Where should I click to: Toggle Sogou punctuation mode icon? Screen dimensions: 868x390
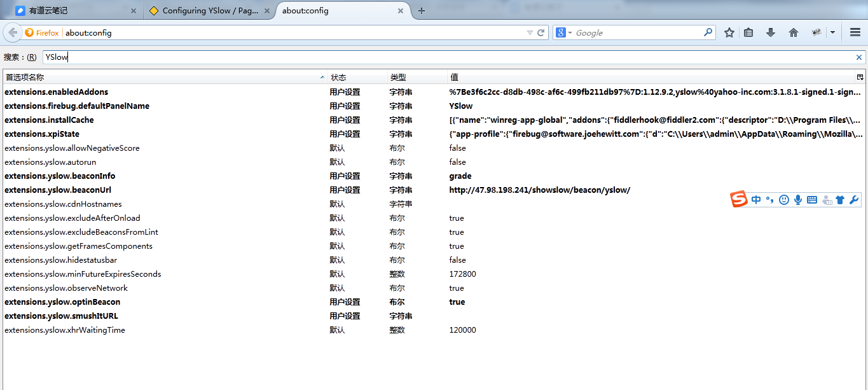pos(770,200)
